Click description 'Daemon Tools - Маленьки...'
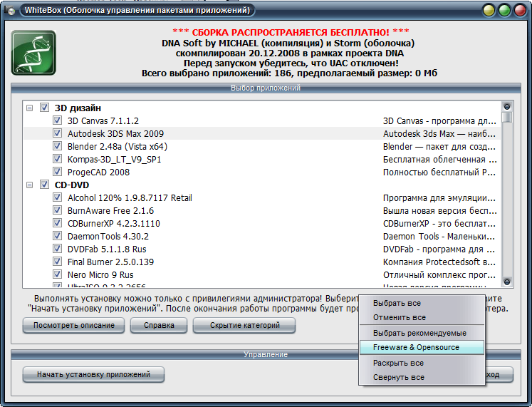Screen dimensions: 532x407 click(x=439, y=236)
